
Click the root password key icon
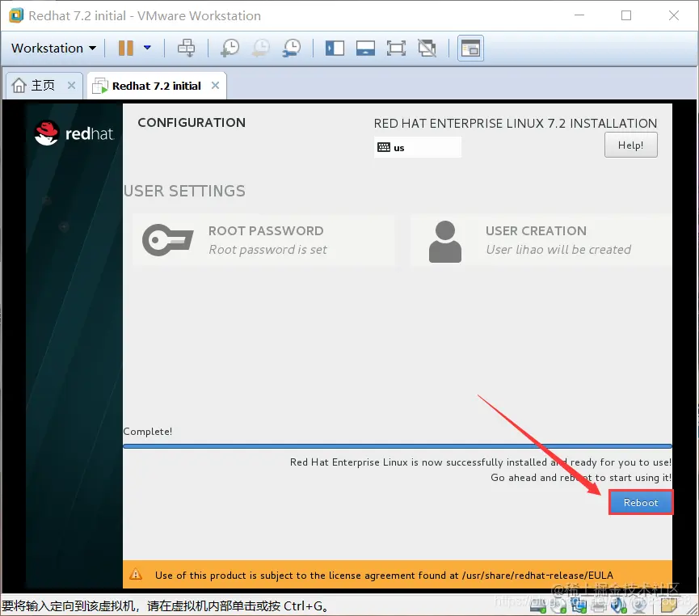(x=167, y=240)
